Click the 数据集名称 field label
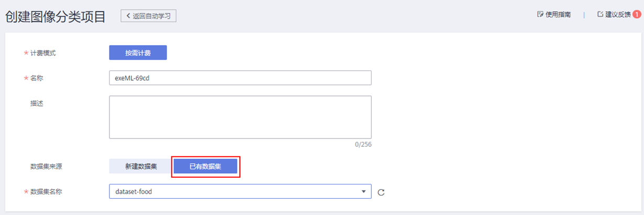Viewport: 644px width, 215px height. click(x=46, y=191)
